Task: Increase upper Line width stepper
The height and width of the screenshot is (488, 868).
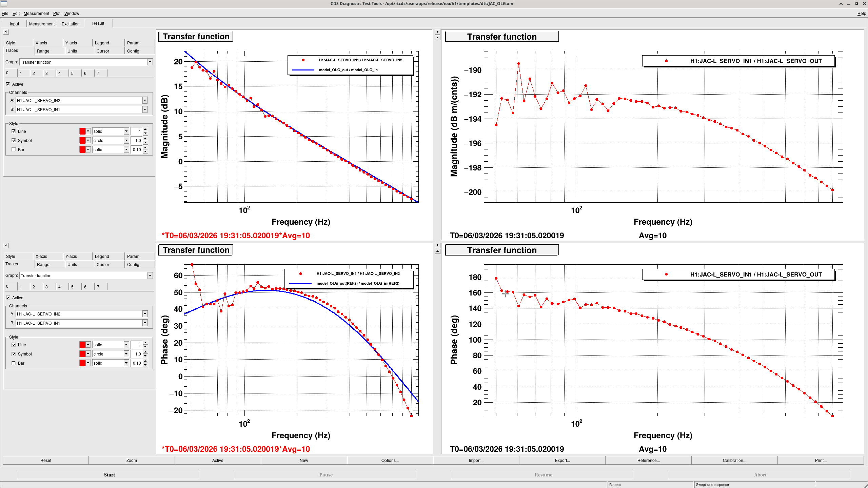Action: (x=145, y=129)
